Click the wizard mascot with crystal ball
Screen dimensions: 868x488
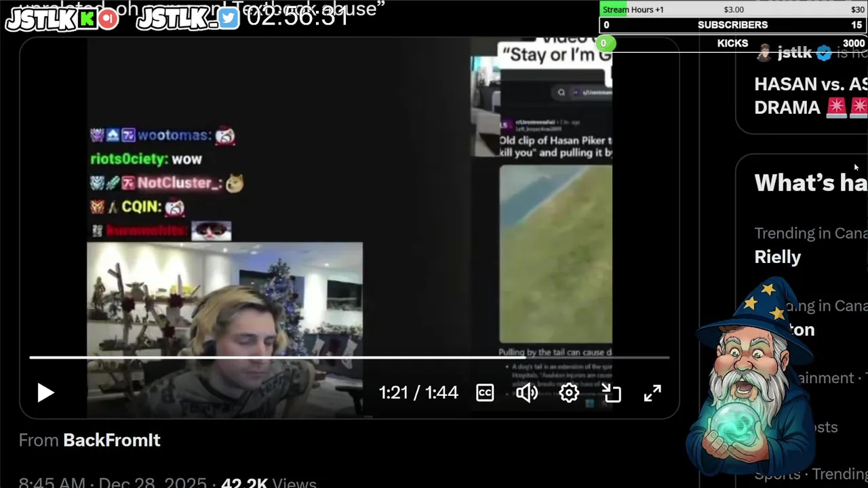pos(751,376)
